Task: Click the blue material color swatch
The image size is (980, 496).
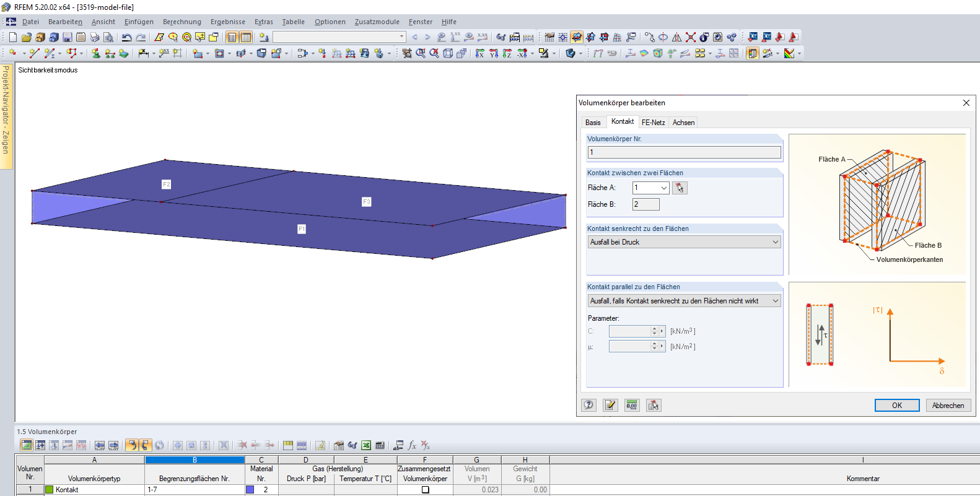Action: [250, 490]
